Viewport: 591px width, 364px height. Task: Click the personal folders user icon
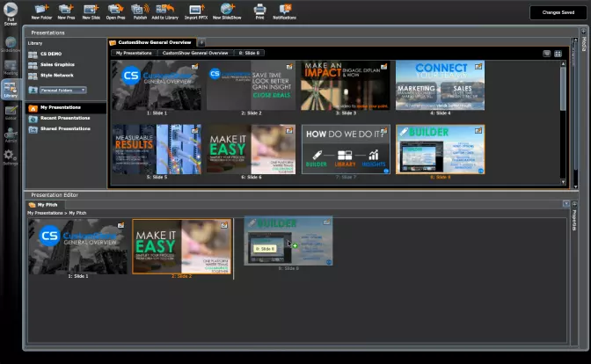pos(33,90)
